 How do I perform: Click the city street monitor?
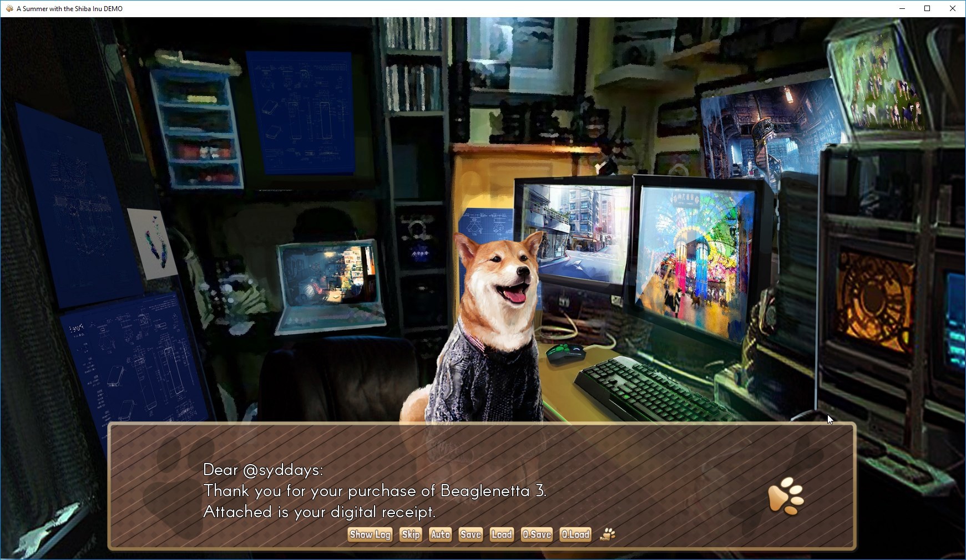(x=574, y=232)
